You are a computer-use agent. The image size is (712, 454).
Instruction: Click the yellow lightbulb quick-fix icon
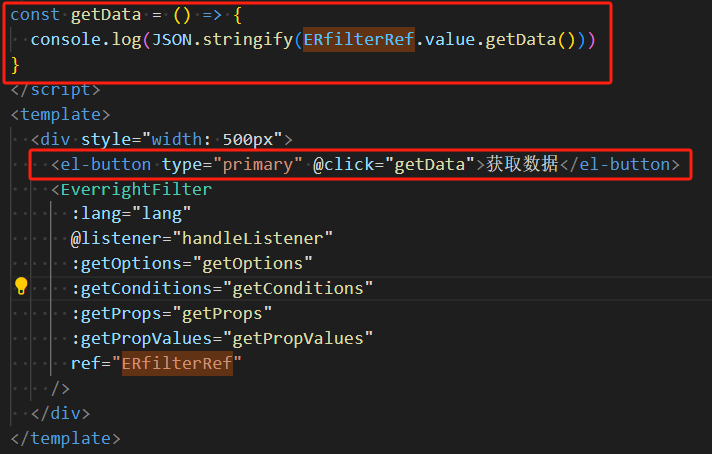click(x=21, y=287)
